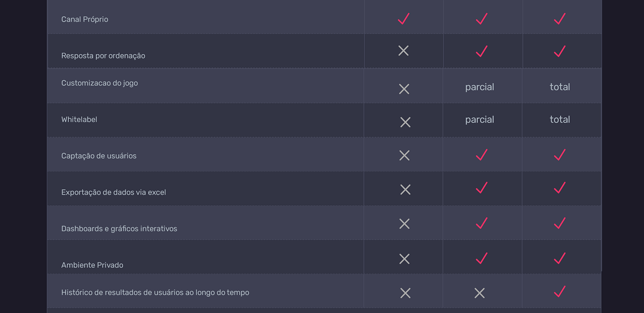Select the 'Resposta por ordenação' feature label
The height and width of the screenshot is (313, 644).
(x=103, y=56)
